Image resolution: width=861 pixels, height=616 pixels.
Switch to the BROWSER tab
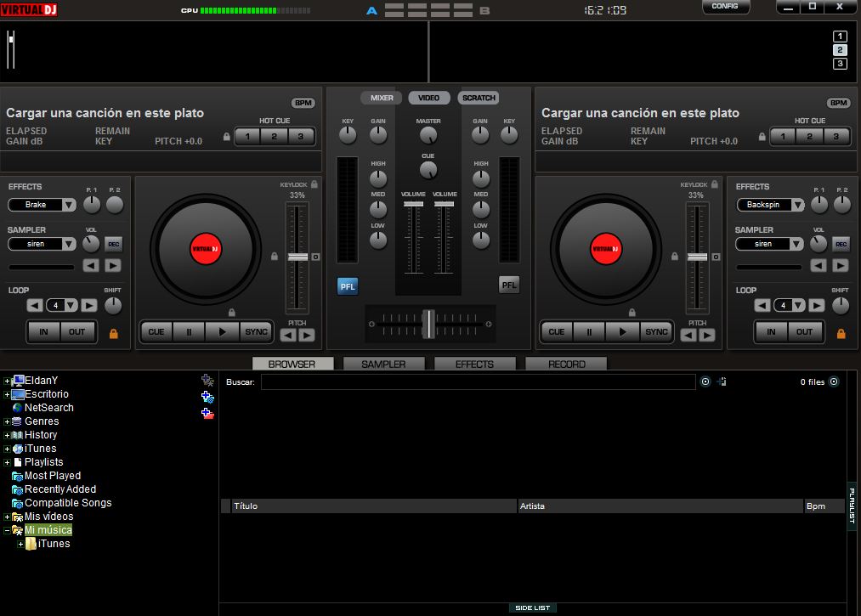tap(292, 364)
